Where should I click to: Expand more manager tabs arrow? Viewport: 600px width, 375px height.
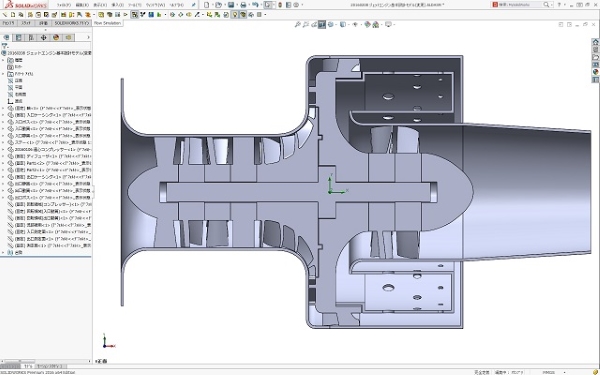pyautogui.click(x=88, y=38)
